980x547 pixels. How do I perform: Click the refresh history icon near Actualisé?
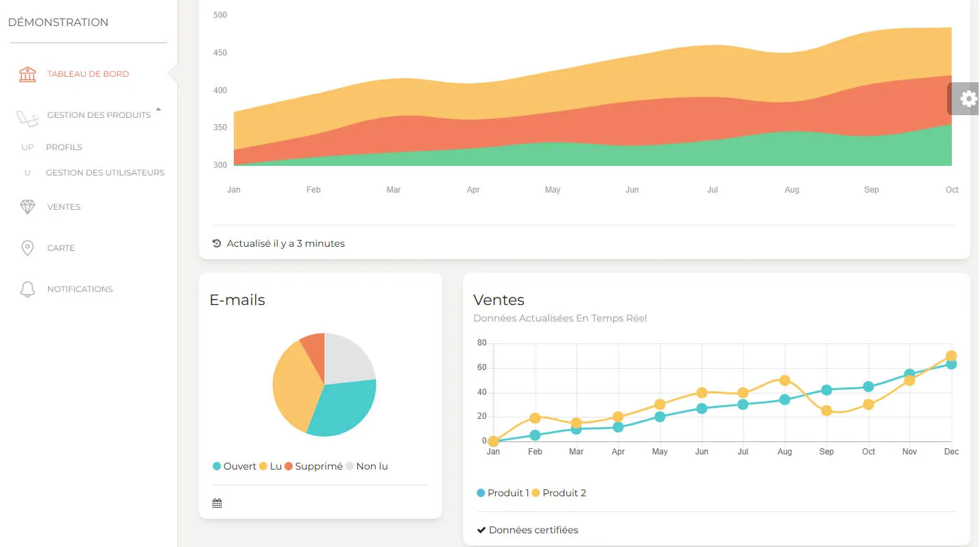click(x=217, y=243)
